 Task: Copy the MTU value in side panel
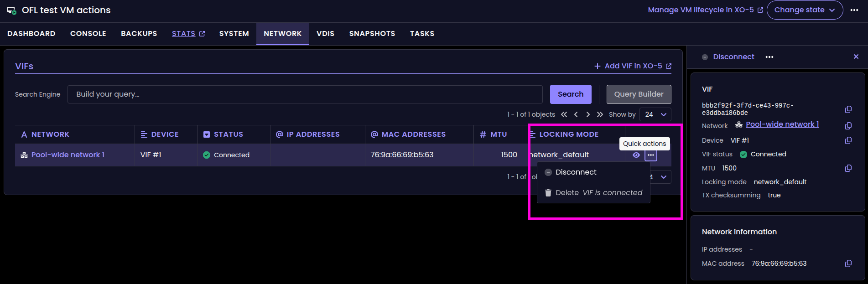coord(848,168)
